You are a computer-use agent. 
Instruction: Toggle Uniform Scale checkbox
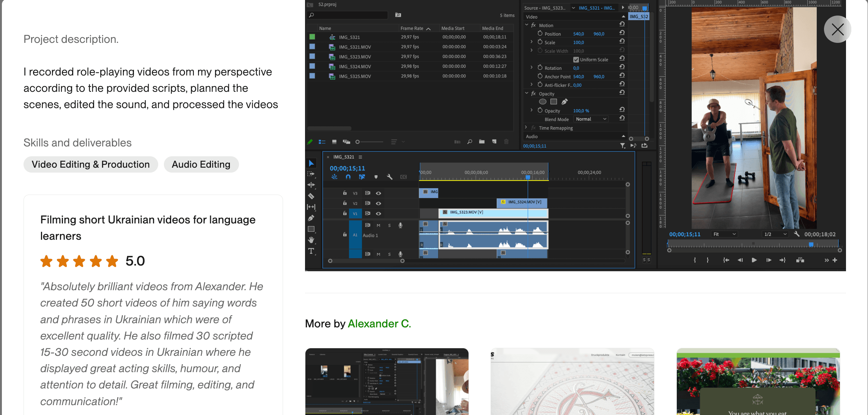point(576,60)
